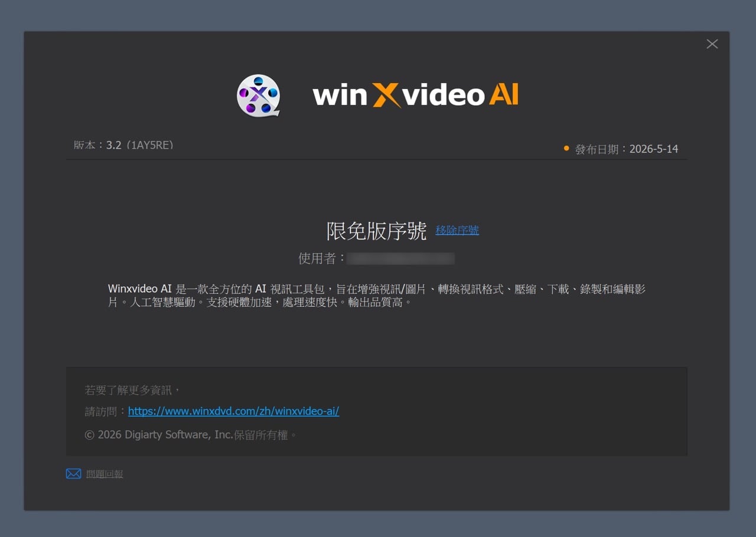The height and width of the screenshot is (537, 756).
Task: Click the 移除序號 link
Action: (457, 230)
